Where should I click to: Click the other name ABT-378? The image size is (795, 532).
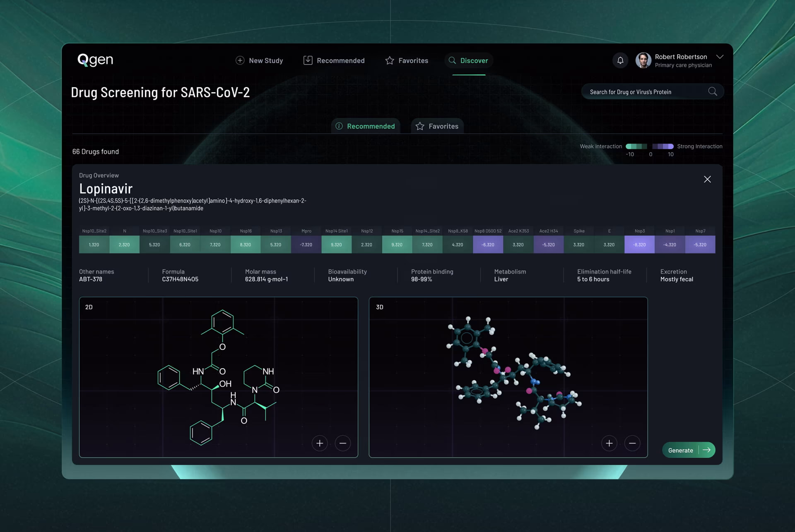(x=91, y=279)
